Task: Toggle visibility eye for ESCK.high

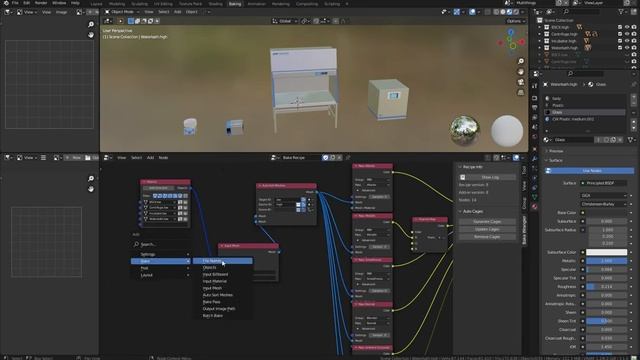Action: click(627, 27)
